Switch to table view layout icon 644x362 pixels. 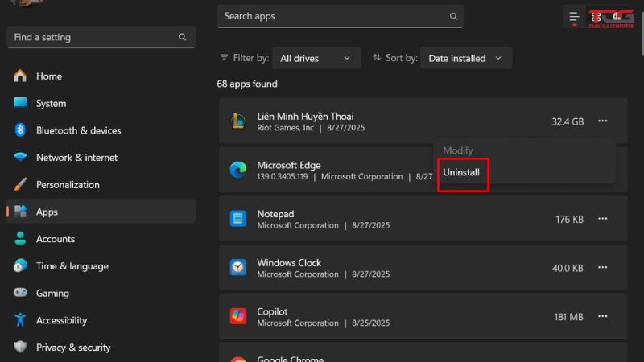(x=617, y=17)
